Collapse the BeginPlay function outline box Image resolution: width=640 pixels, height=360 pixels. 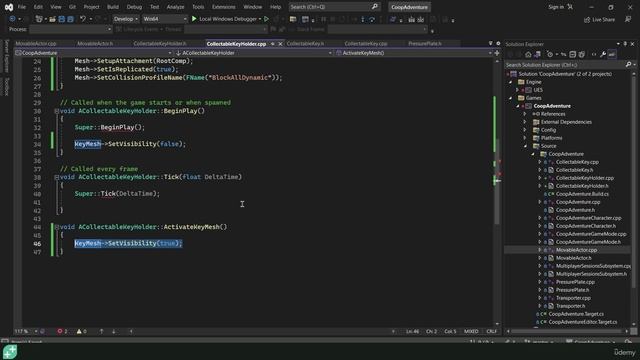(x=57, y=111)
